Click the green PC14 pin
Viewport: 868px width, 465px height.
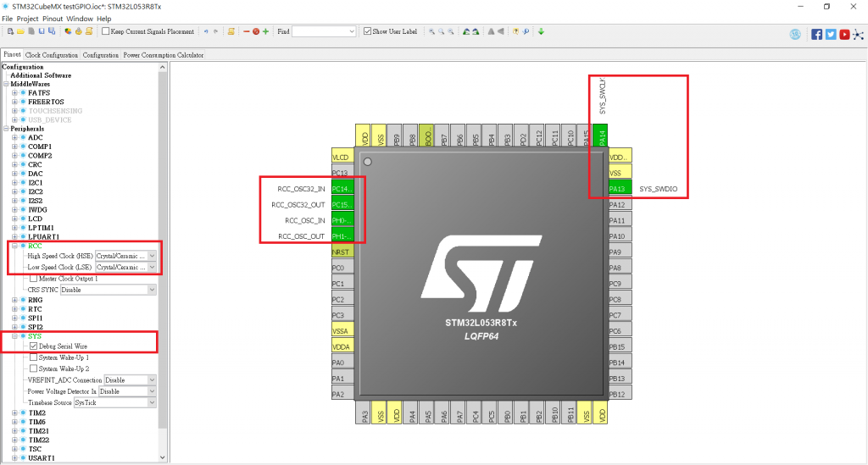coord(342,189)
